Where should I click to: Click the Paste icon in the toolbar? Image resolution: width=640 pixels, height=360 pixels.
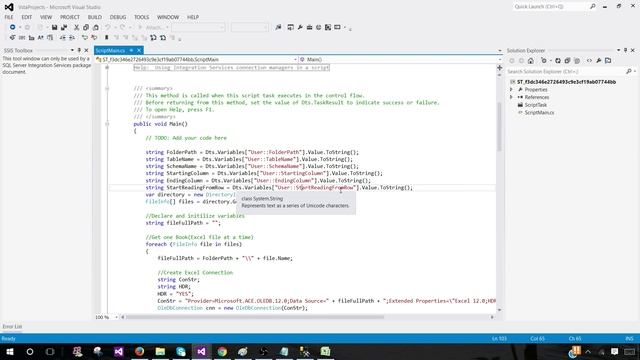[x=96, y=27]
